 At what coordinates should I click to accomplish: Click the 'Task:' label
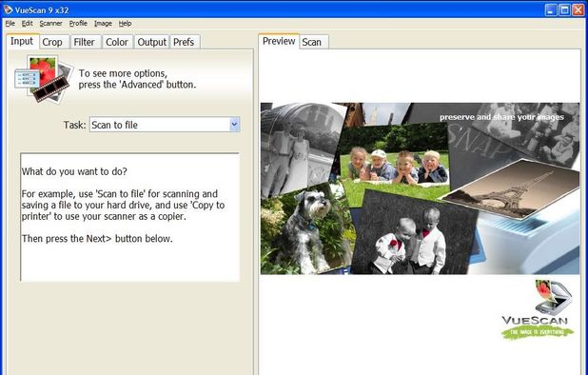pyautogui.click(x=74, y=125)
